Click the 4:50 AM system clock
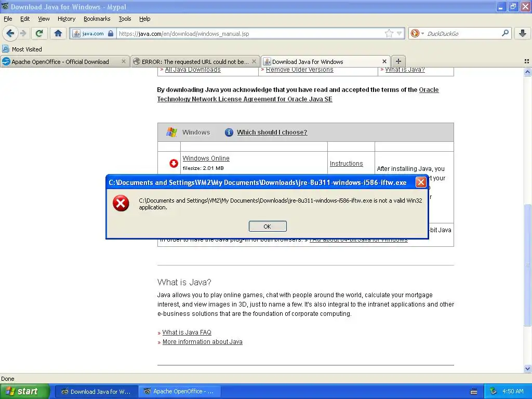The width and height of the screenshot is (532, 399). [x=513, y=391]
